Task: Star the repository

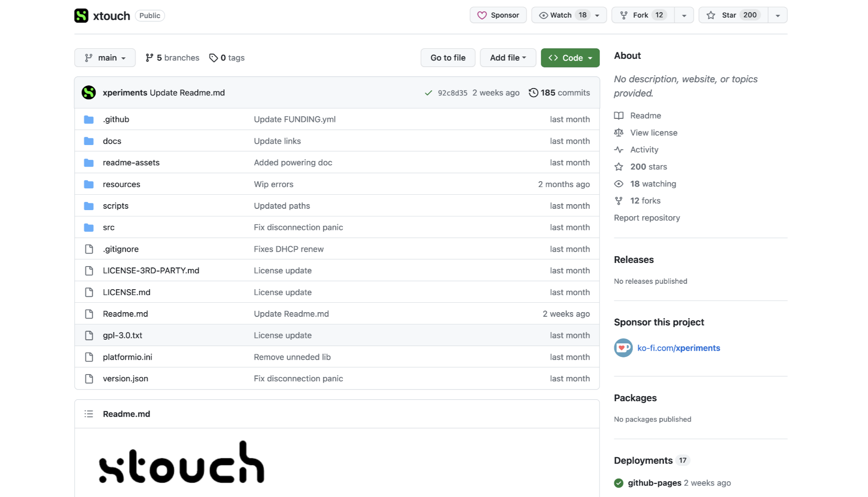Action: point(733,15)
